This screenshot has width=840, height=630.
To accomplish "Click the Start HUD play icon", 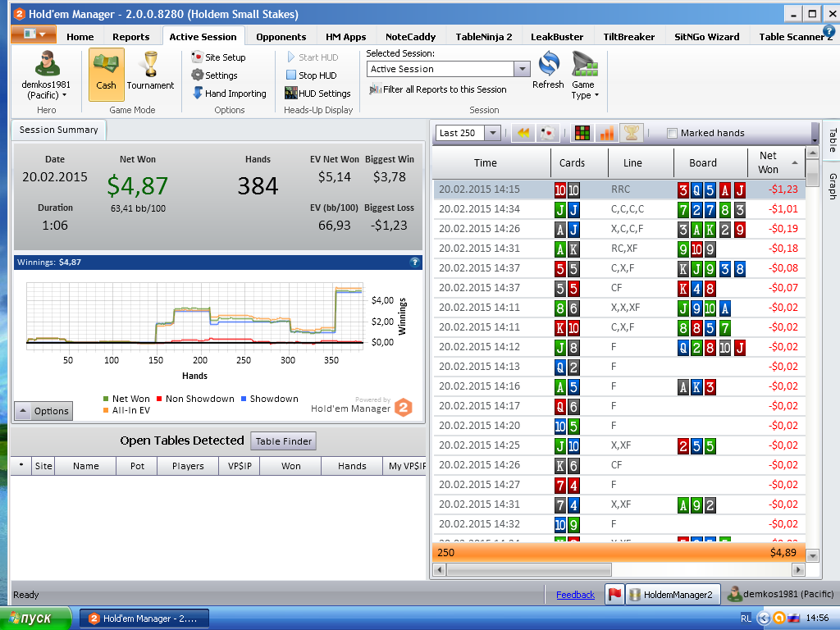I will point(291,57).
